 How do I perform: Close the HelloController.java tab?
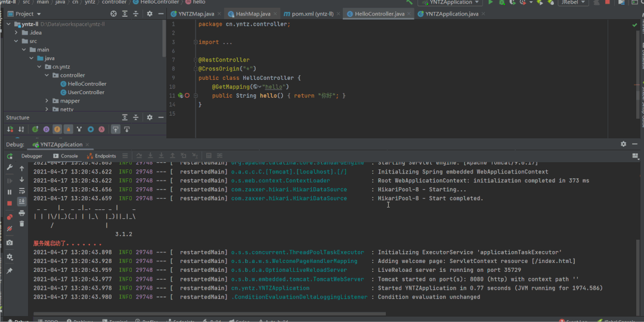[410, 14]
